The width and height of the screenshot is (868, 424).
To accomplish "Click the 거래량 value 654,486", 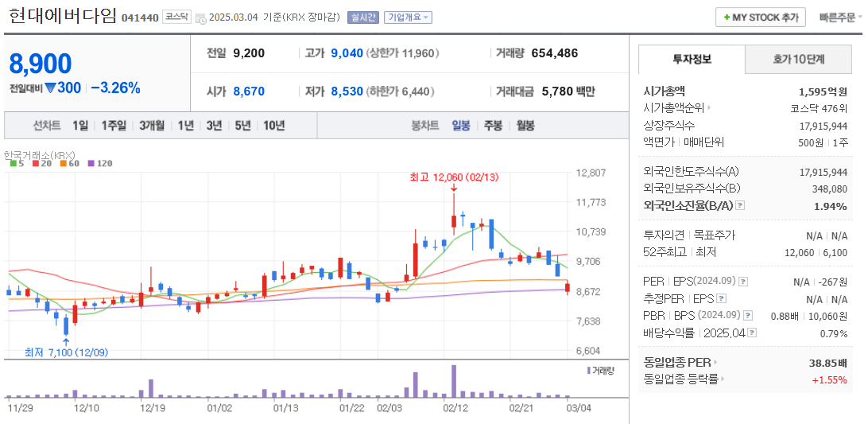I will (555, 53).
